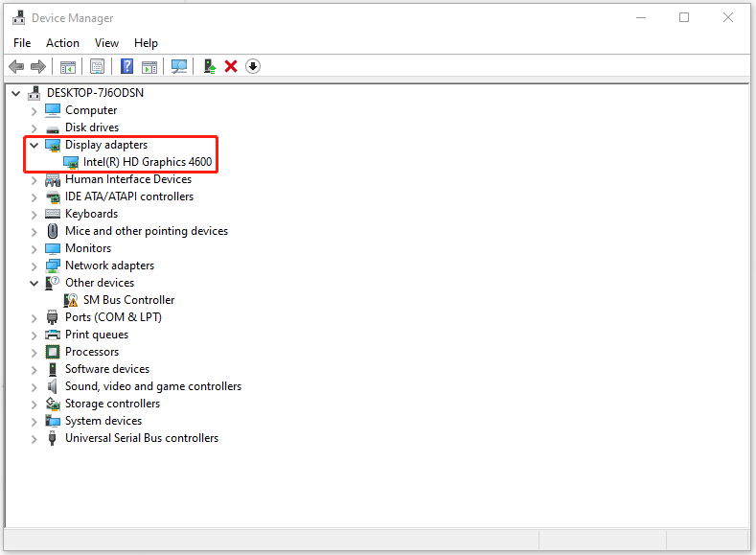Click the Forward arrow toolbar icon
This screenshot has width=756, height=555.
pos(38,66)
